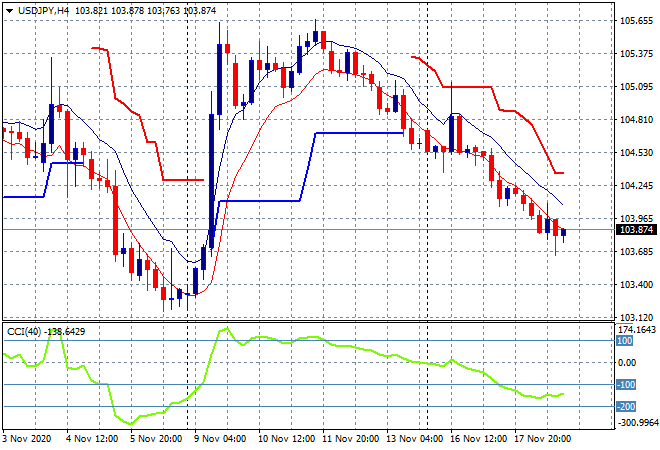Click the 104.530 price axis label
Screen dimensions: 660x450
636,152
